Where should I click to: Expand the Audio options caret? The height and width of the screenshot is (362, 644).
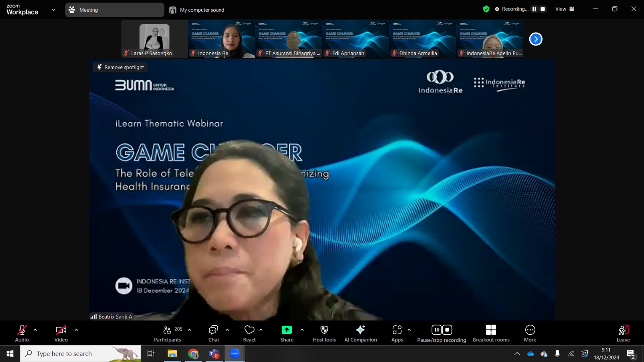pos(35,330)
